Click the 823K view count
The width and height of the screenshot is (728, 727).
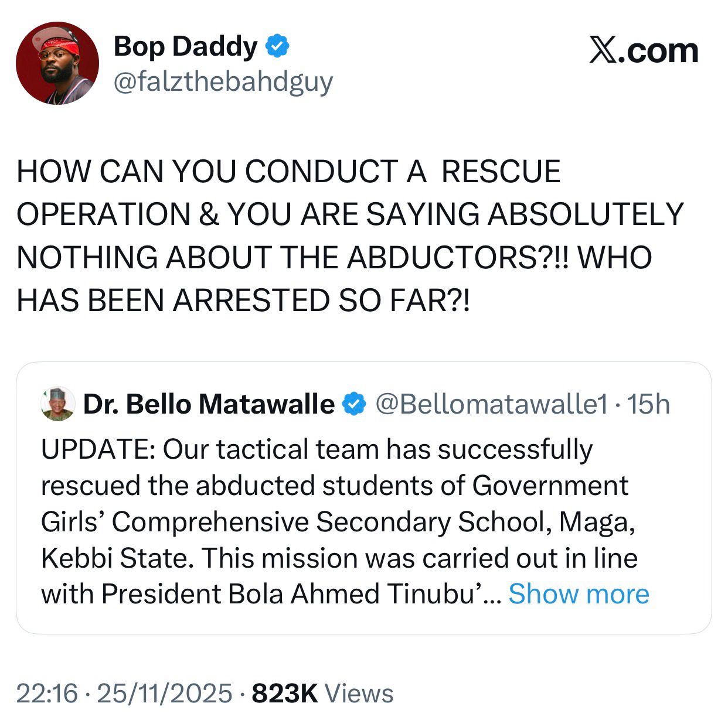pyautogui.click(x=284, y=694)
